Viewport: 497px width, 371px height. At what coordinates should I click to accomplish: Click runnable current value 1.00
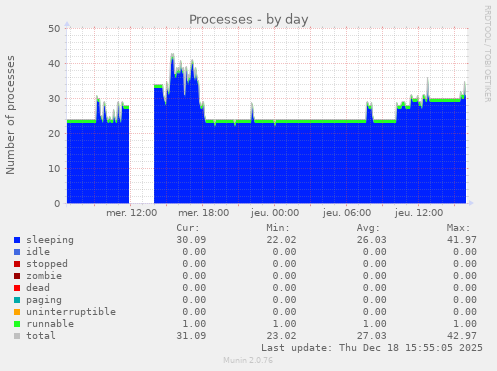click(194, 324)
